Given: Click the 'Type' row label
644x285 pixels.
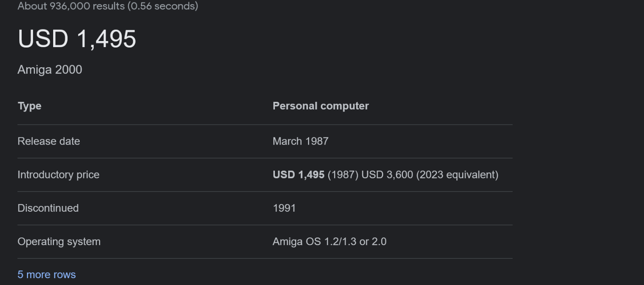Looking at the screenshot, I should [x=29, y=106].
